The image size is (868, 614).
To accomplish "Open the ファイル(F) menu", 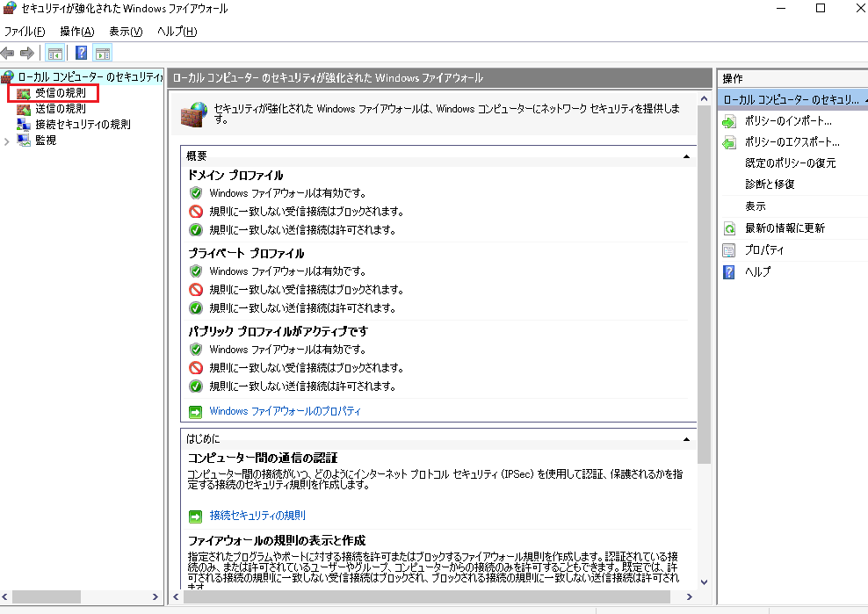I will 25,32.
